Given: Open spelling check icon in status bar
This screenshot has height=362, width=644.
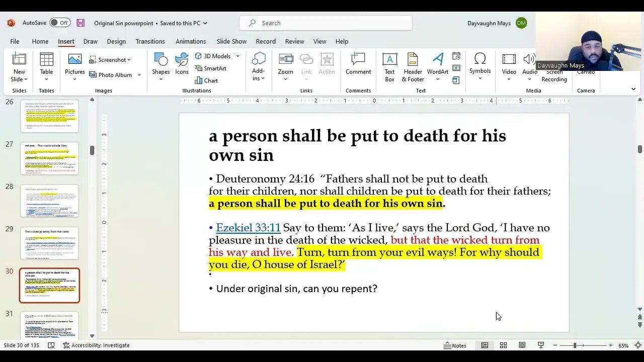Looking at the screenshot, I should pyautogui.click(x=51, y=345).
